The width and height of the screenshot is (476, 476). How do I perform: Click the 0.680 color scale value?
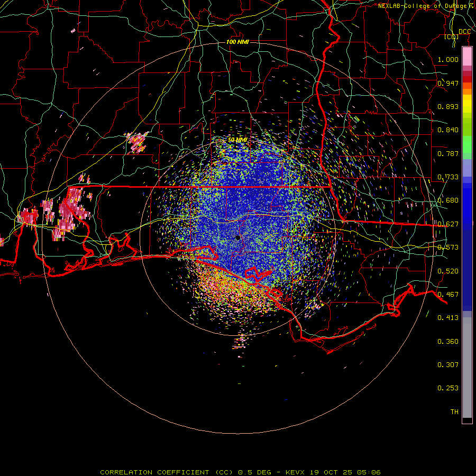[x=448, y=200]
